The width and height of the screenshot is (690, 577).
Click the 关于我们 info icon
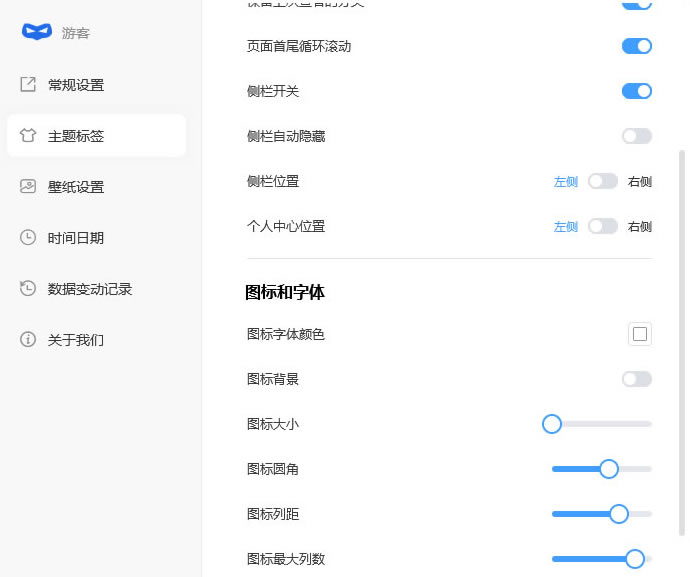pyautogui.click(x=28, y=340)
